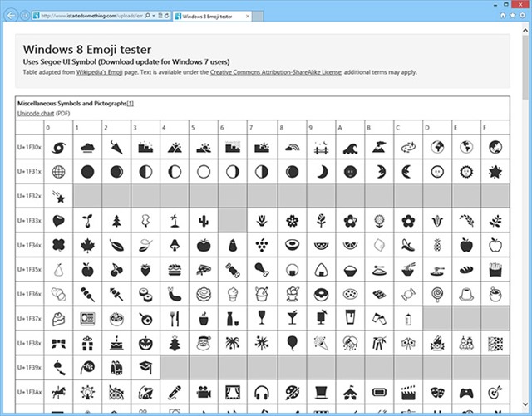
Task: Click the shooting star emoji in U+1F32x
Action: 58,196
